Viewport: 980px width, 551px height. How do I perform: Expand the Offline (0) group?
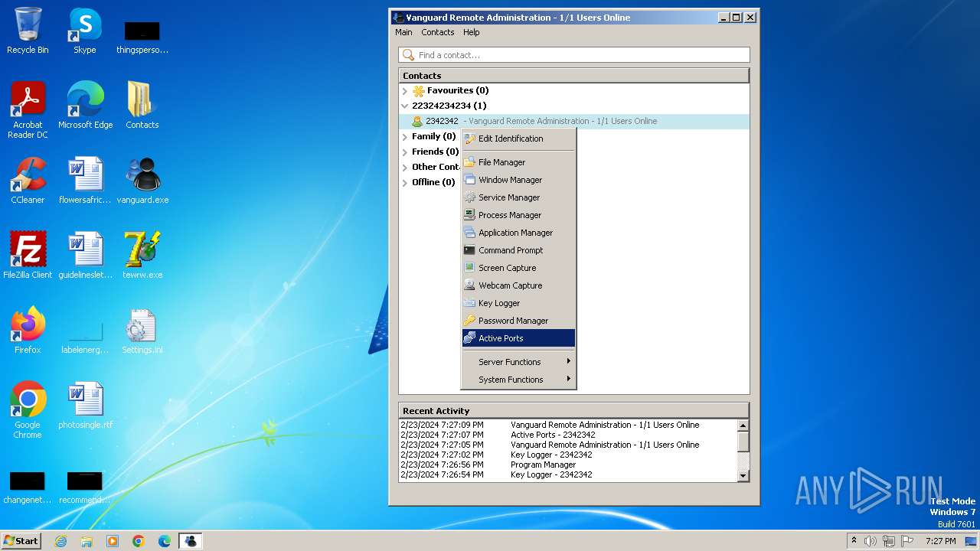click(405, 182)
